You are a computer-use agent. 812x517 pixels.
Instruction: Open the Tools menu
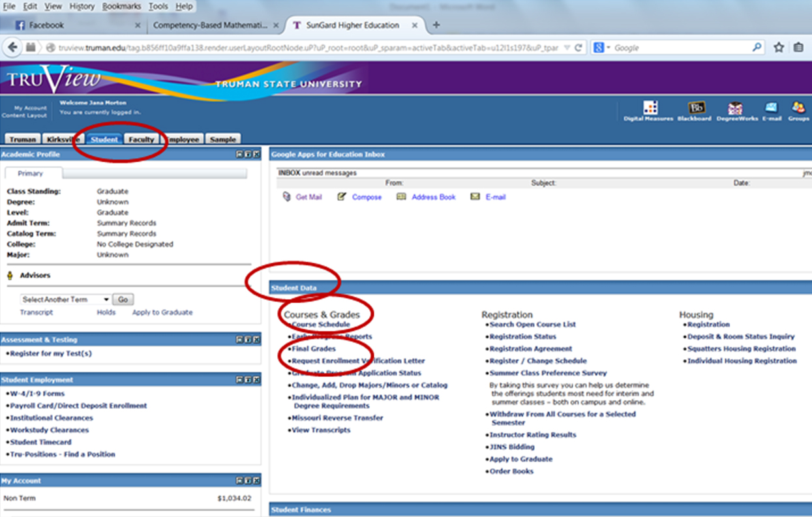click(x=158, y=7)
